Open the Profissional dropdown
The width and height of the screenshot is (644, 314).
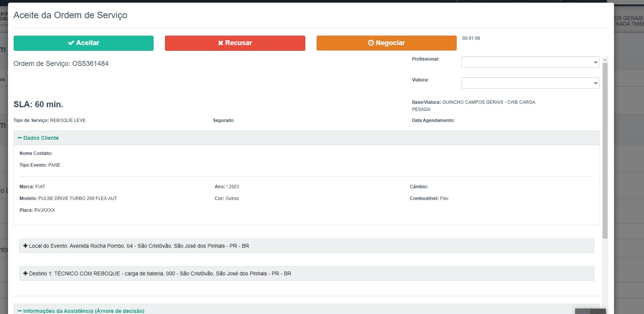click(x=530, y=62)
